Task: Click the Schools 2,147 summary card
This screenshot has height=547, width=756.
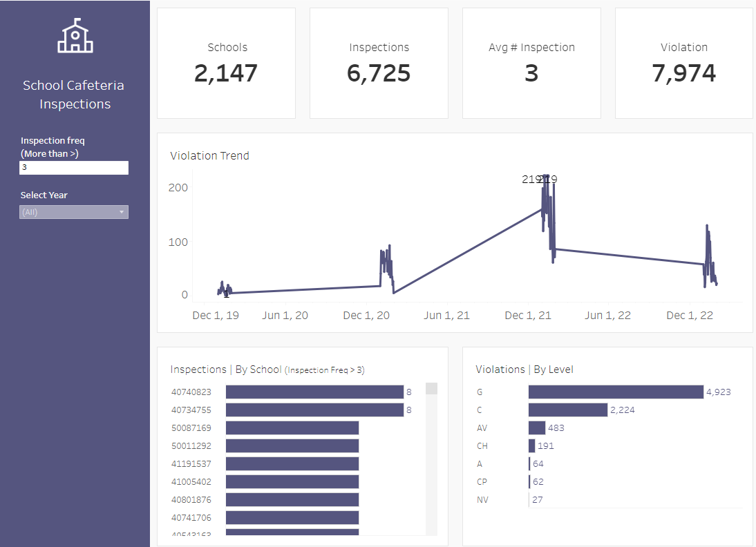Action: (226, 63)
